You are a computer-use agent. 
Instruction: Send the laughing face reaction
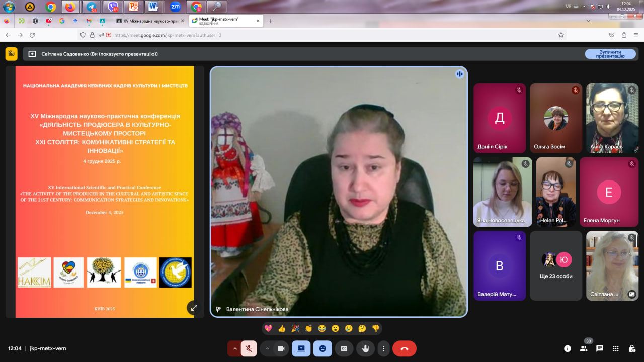pos(322,328)
